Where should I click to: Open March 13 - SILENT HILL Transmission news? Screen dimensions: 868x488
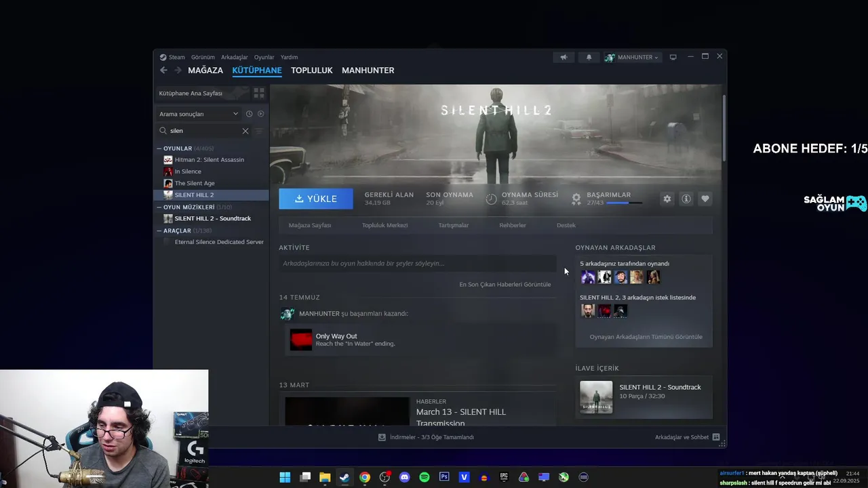[x=461, y=417]
